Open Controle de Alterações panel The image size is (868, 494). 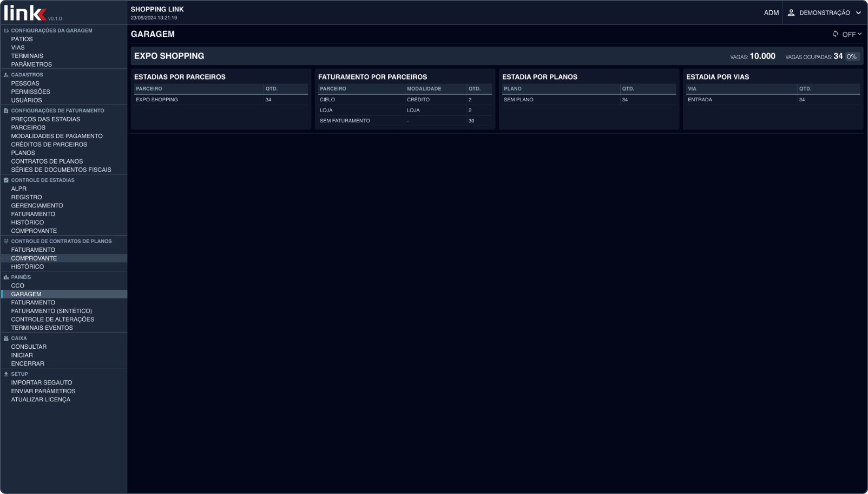64,320
